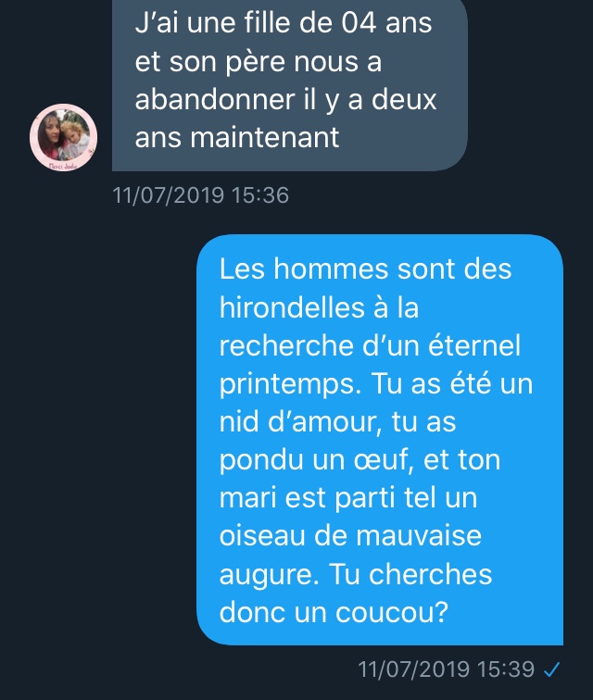Click the word "abandonner" in gray message

(x=215, y=99)
